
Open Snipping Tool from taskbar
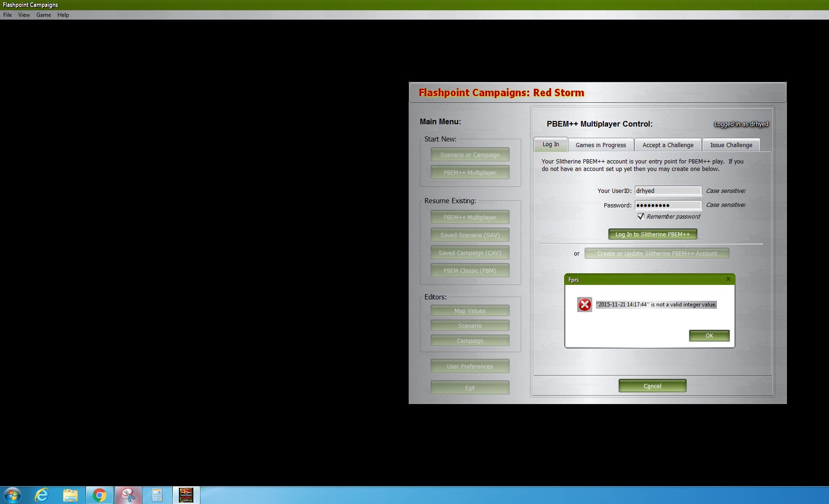[x=128, y=495]
